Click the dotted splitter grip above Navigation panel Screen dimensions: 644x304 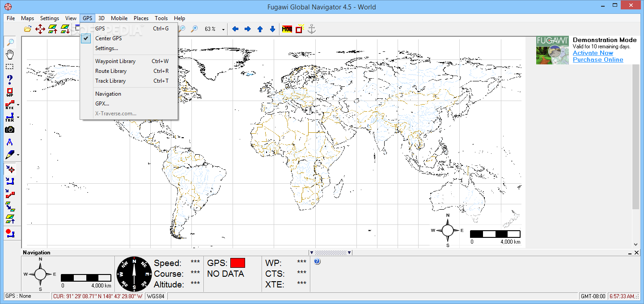click(x=330, y=253)
